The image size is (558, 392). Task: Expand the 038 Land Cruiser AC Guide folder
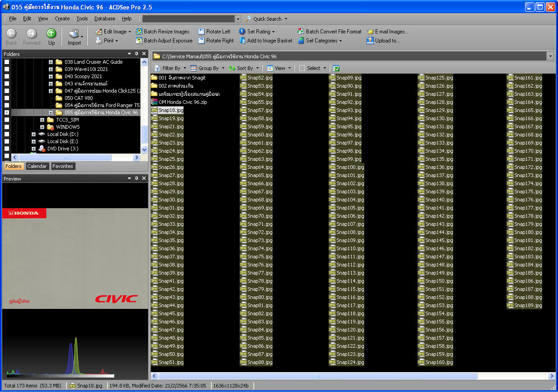51,62
